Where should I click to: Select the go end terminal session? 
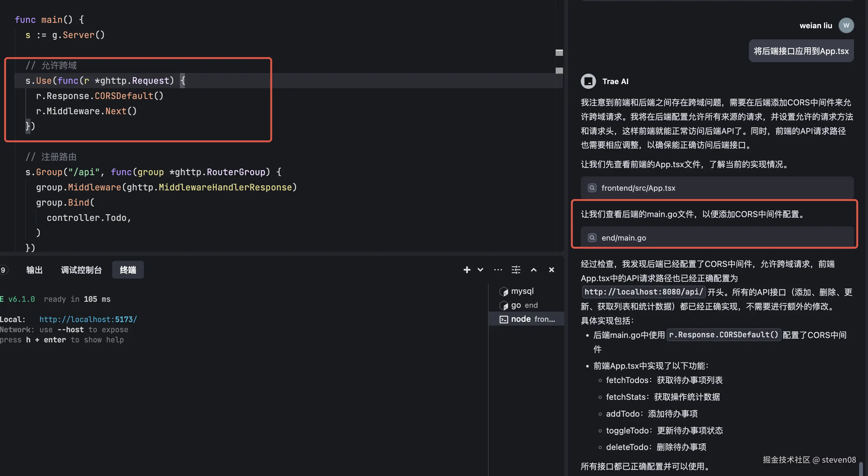point(524,305)
